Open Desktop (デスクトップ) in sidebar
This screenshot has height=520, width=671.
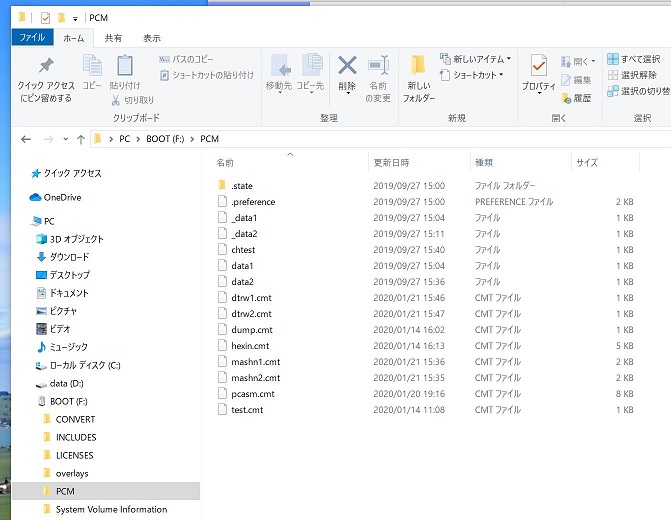[x=63, y=275]
